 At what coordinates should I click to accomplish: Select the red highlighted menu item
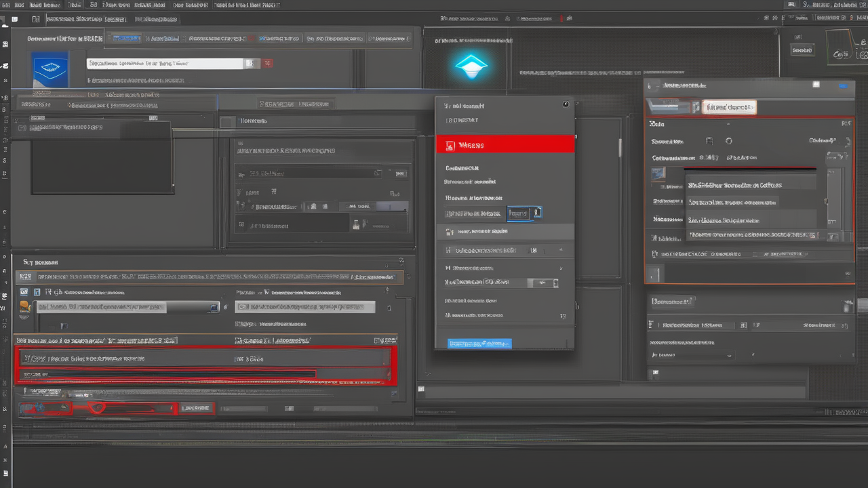point(505,144)
